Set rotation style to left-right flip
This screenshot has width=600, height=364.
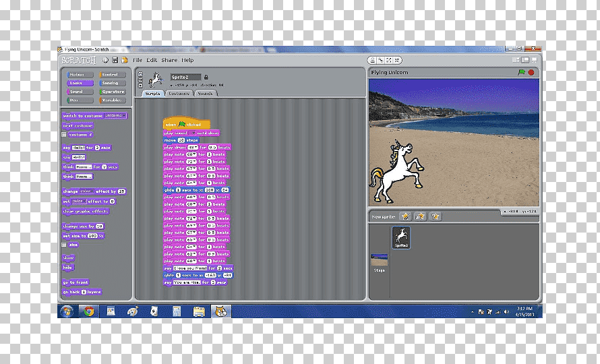point(140,80)
